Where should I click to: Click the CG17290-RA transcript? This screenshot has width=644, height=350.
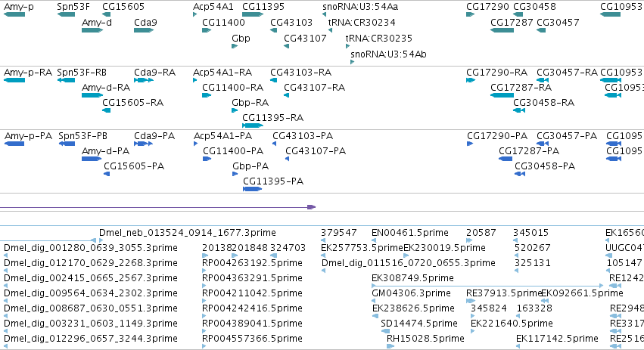pos(471,80)
